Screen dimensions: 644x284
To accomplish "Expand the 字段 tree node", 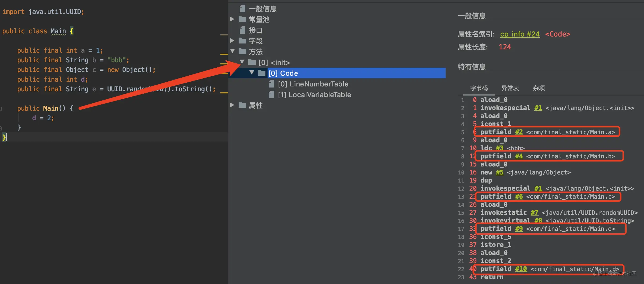I will point(232,41).
